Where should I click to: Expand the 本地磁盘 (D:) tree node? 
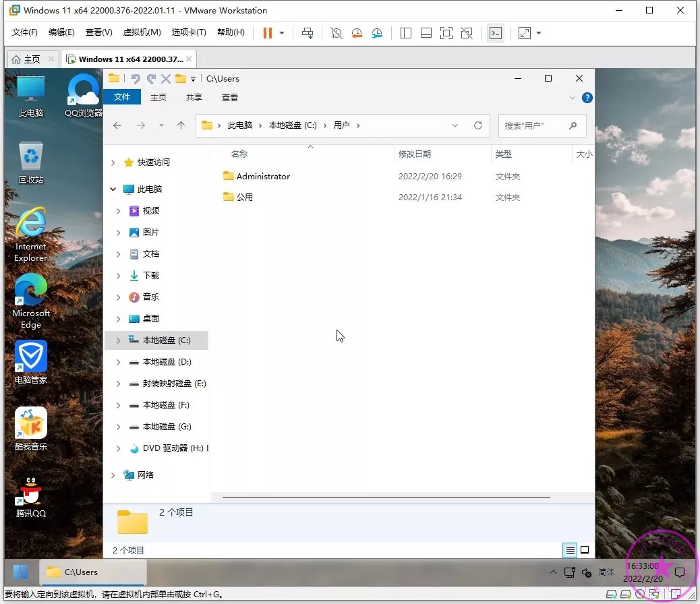[x=119, y=362]
